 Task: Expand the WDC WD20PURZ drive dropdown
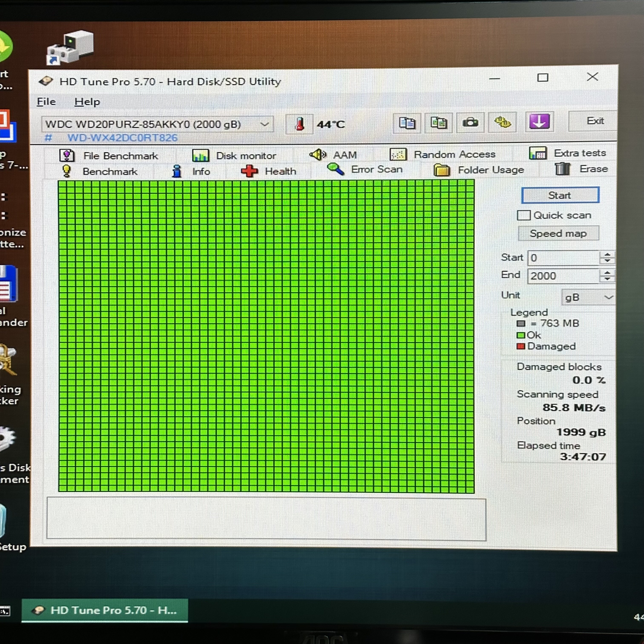pos(265,124)
